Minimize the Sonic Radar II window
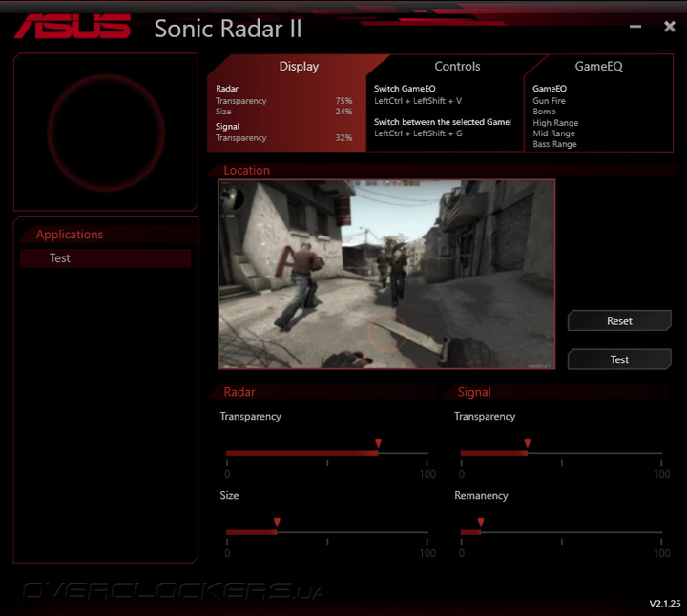The height and width of the screenshot is (616, 687). (x=635, y=27)
